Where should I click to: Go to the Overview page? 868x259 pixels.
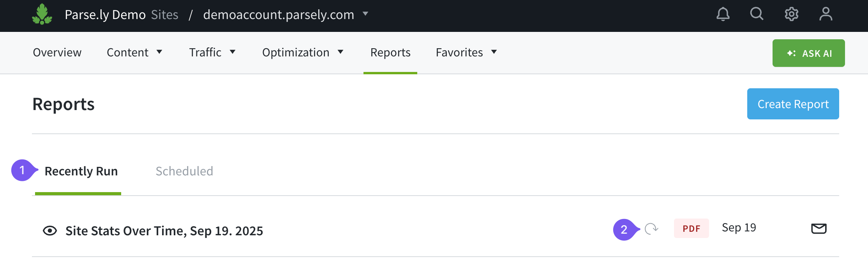pos(57,52)
